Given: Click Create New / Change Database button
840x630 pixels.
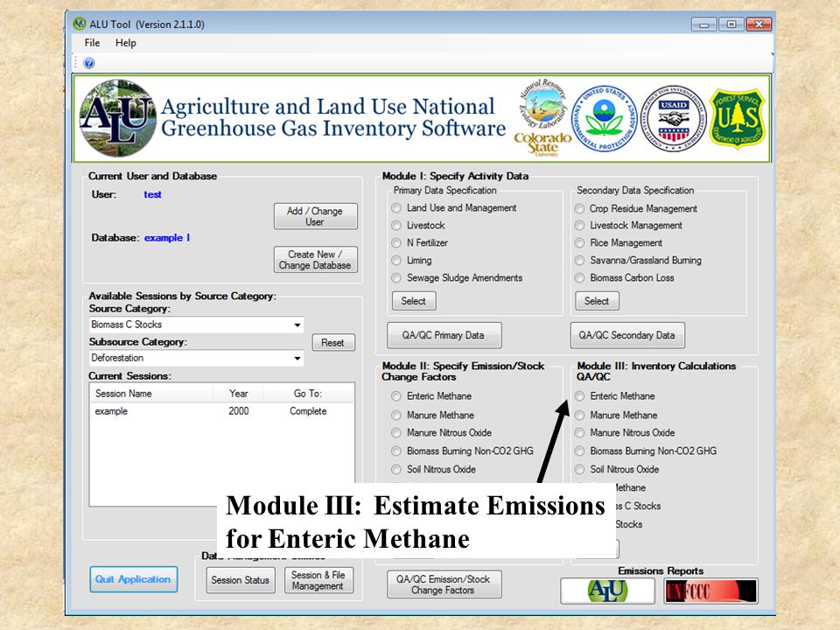Looking at the screenshot, I should pyautogui.click(x=316, y=260).
